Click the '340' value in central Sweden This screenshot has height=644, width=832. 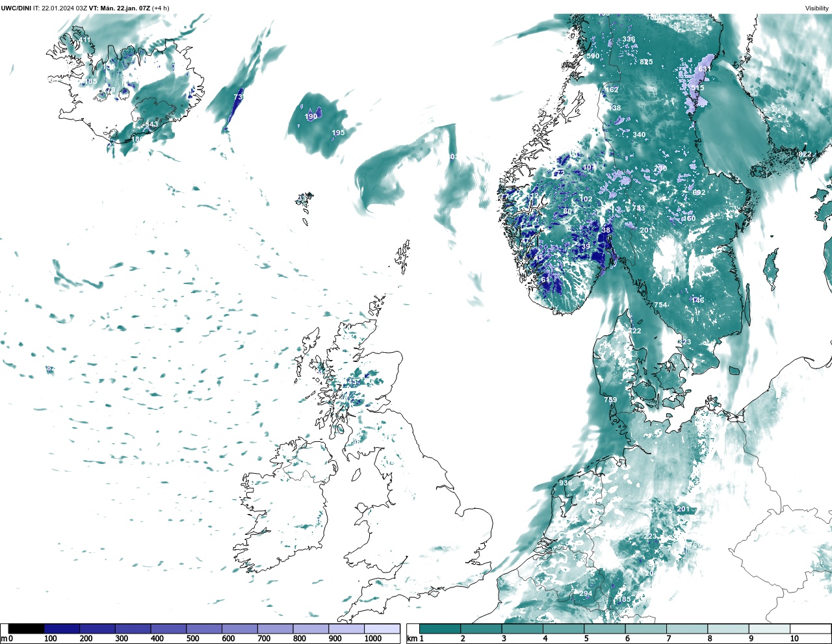(639, 135)
